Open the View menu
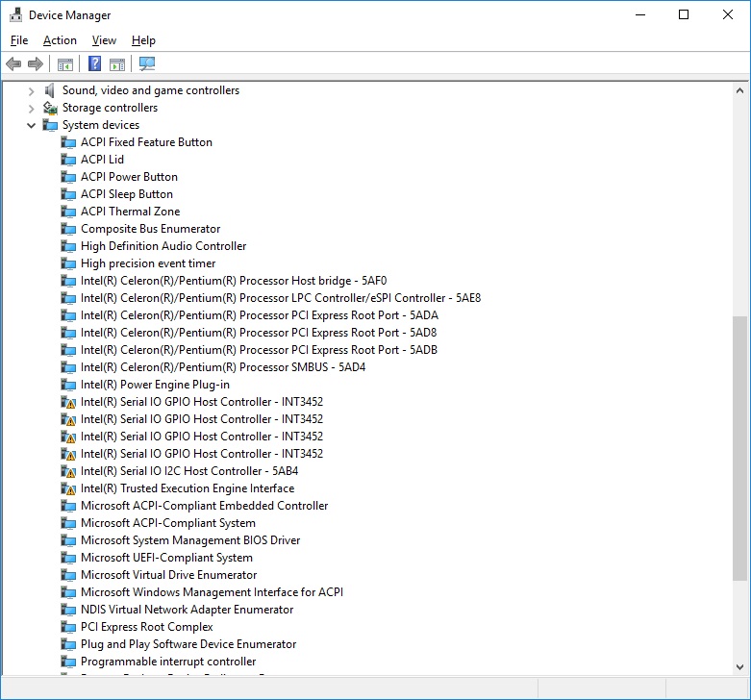The image size is (751, 700). (104, 40)
